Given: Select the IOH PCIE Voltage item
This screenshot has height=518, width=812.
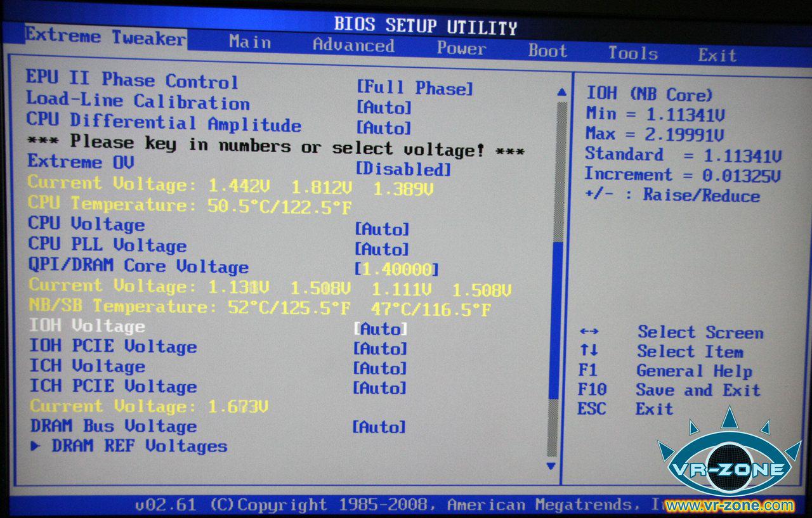Looking at the screenshot, I should point(113,346).
